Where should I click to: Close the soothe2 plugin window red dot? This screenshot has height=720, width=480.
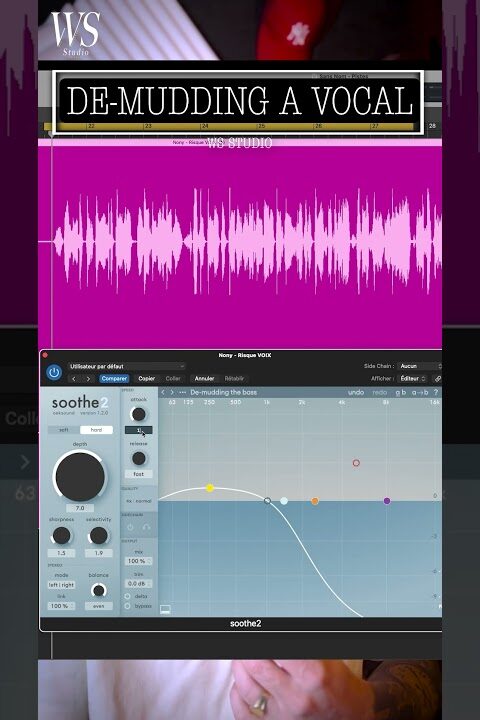pos(45,355)
